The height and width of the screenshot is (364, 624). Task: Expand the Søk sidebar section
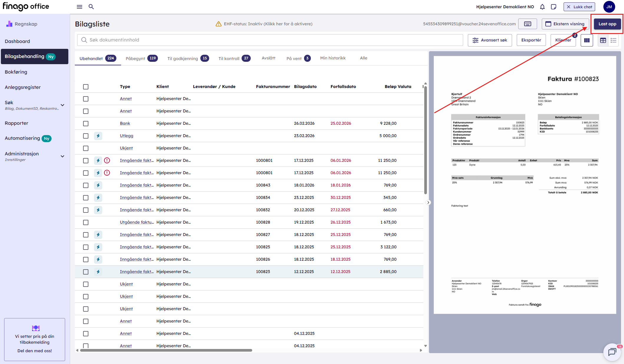pyautogui.click(x=62, y=105)
